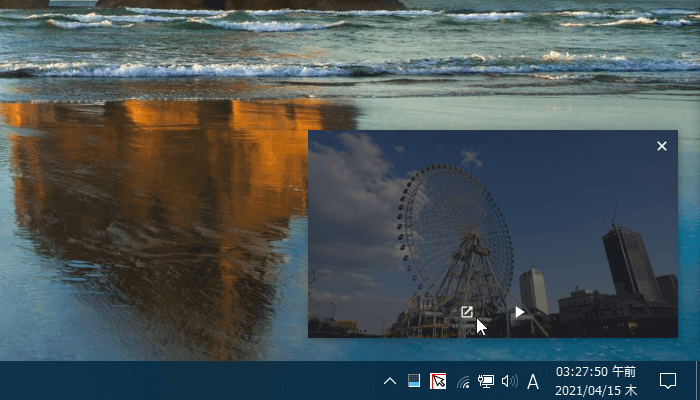
Task: Toggle the IME input mode A indicator
Action: (533, 382)
